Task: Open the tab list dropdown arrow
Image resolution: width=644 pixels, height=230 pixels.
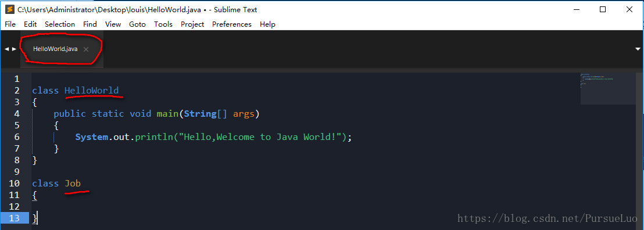Action: 638,49
